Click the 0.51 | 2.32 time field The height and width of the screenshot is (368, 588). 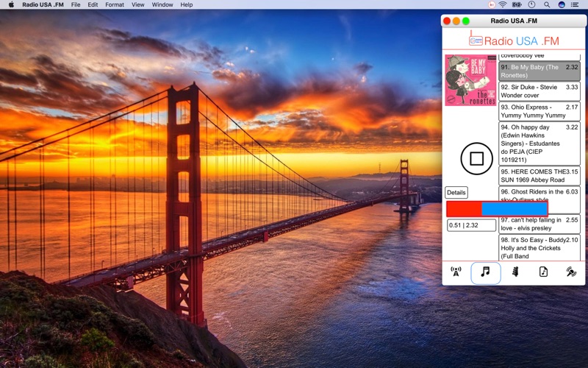click(472, 225)
